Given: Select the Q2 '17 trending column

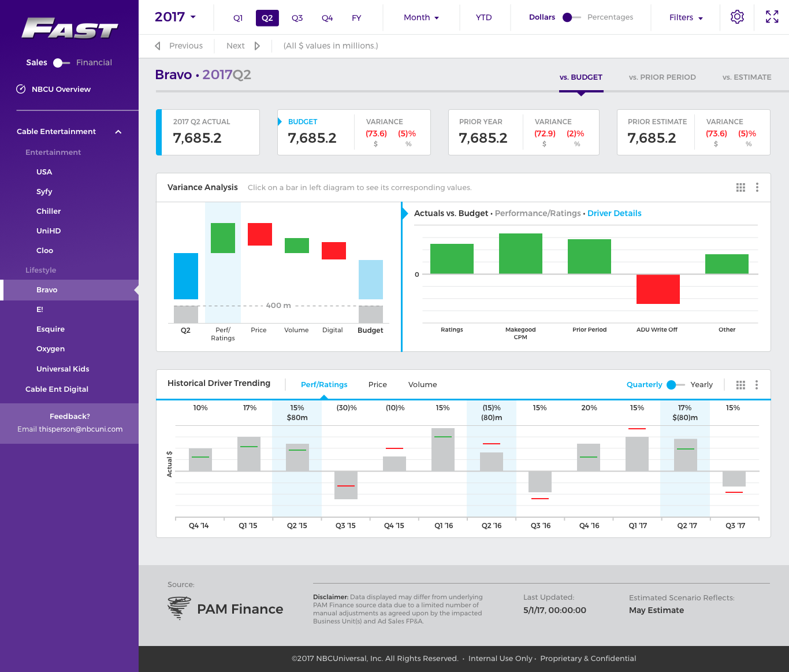Looking at the screenshot, I should point(685,459).
